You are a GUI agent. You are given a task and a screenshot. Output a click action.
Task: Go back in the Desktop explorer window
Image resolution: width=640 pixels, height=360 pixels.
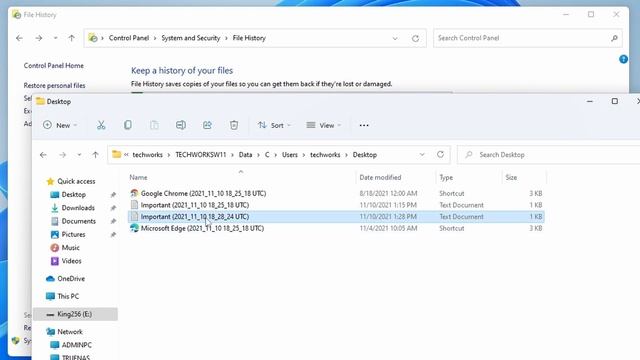43,155
